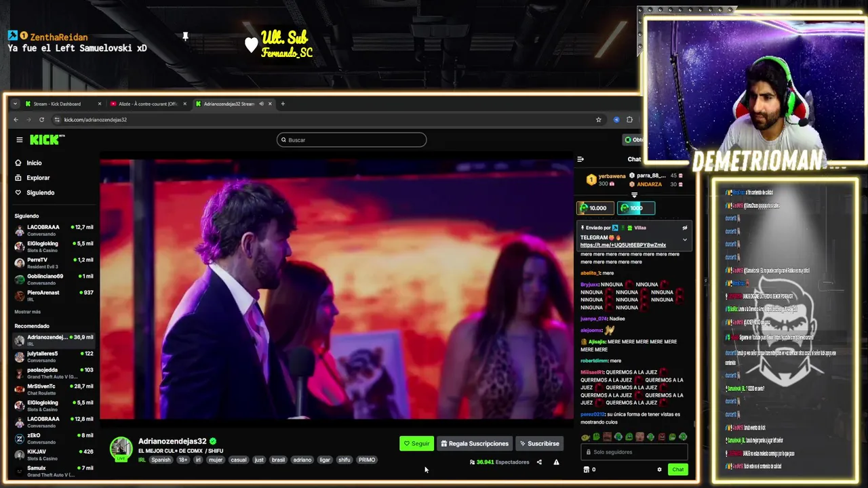Open the Kick hamburger menu
This screenshot has height=488, width=868.
[20, 140]
